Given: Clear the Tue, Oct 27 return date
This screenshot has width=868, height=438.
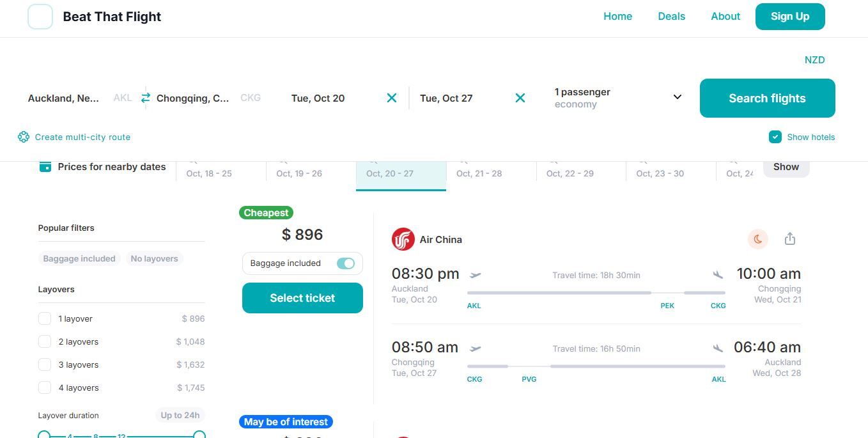Looking at the screenshot, I should [x=520, y=98].
